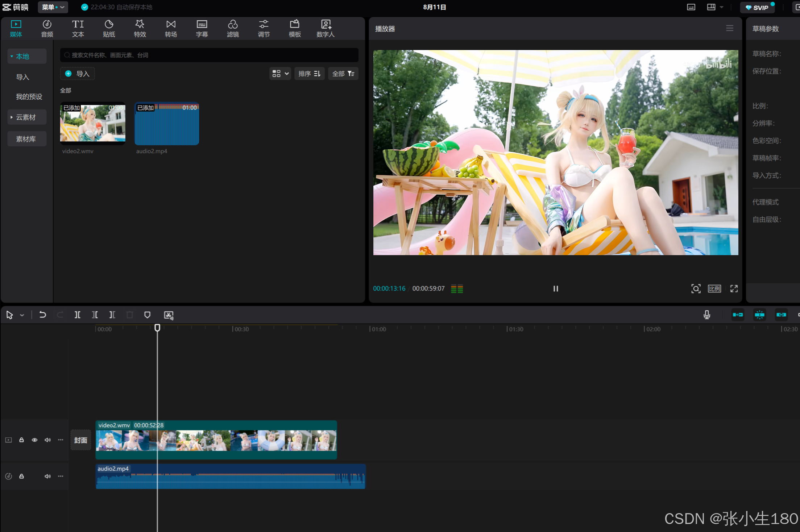Viewport: 800px width, 532px height.
Task: Select the subtitle tool icon
Action: [201, 28]
